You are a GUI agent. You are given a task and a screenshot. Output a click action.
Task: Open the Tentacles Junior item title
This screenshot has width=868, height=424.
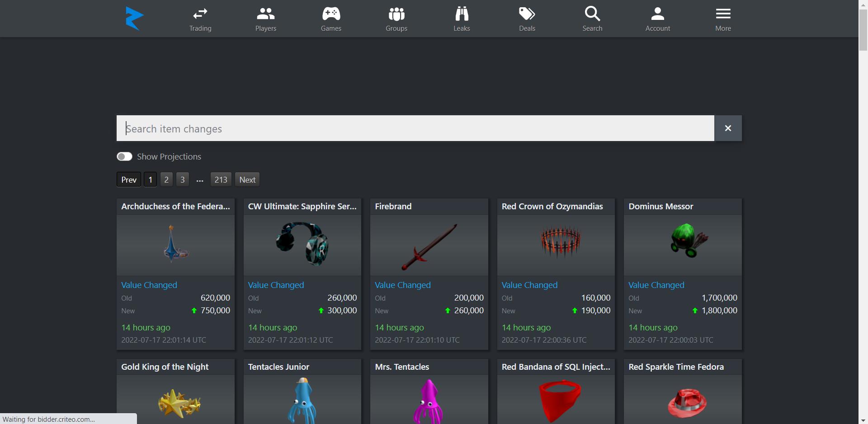[278, 367]
